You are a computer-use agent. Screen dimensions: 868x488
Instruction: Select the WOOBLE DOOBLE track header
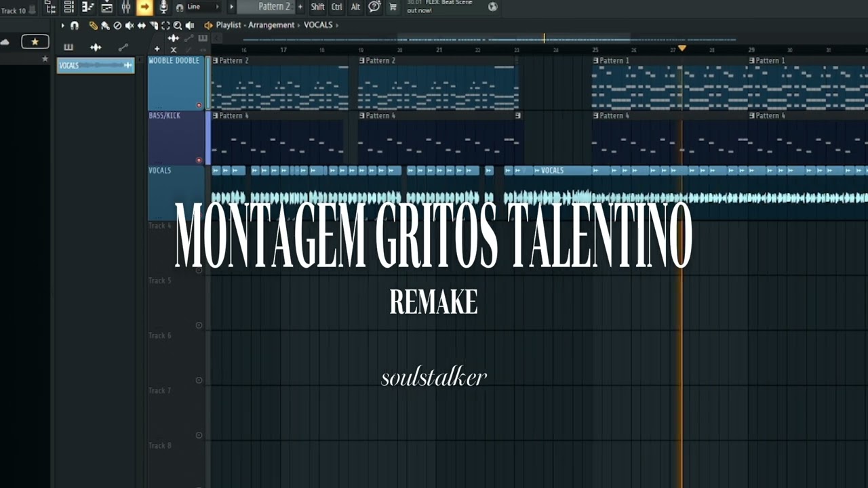(x=176, y=83)
